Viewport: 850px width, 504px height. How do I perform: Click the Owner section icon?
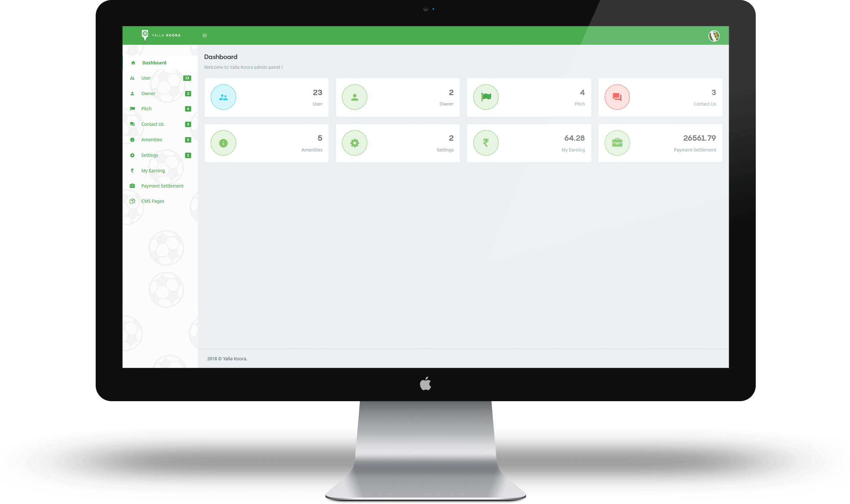pos(132,93)
